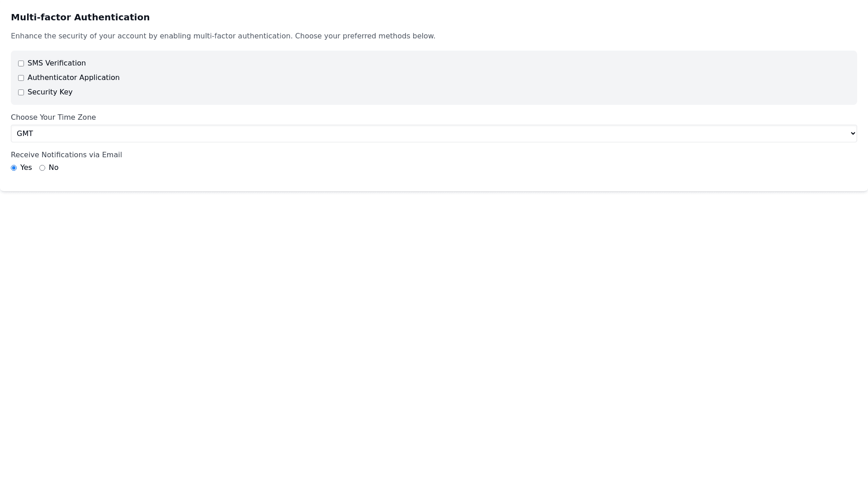Click the Multi-factor Authentication heading
868x488 pixels.
pyautogui.click(x=80, y=17)
